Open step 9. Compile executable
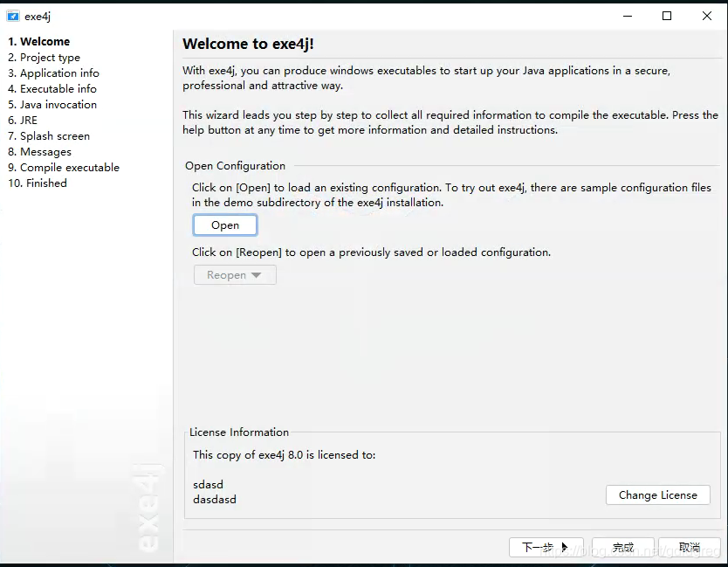Screen dimensions: 728x567 click(64, 168)
